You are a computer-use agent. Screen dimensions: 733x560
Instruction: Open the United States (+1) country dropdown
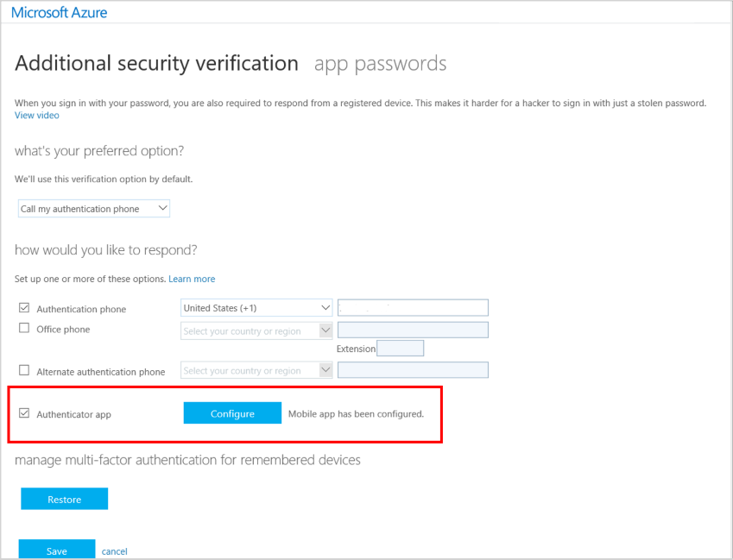click(x=256, y=307)
